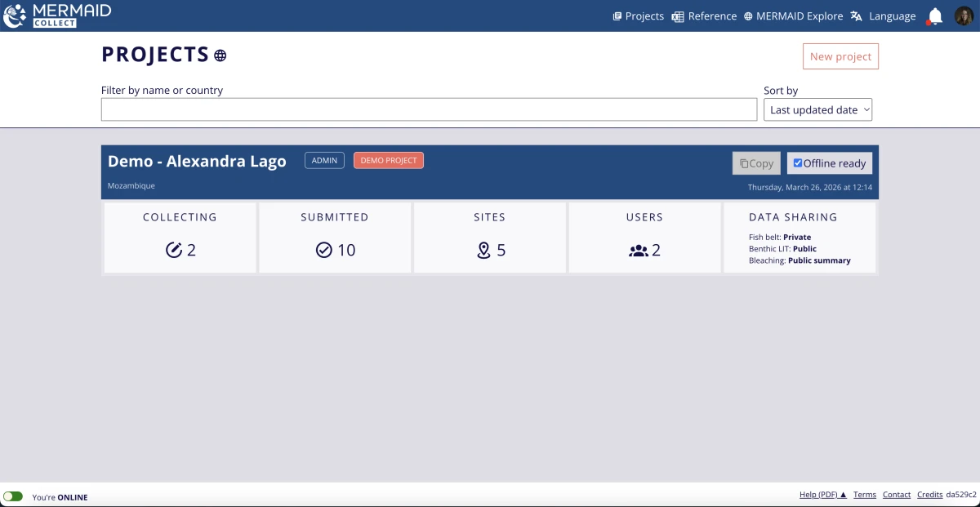The height and width of the screenshot is (507, 980).
Task: Open Projects in the top navigation
Action: (x=638, y=16)
